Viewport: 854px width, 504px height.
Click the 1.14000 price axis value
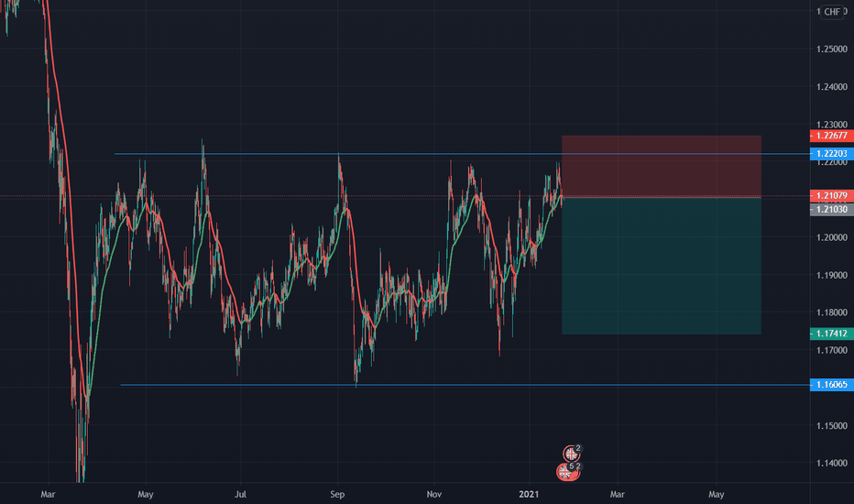pos(832,463)
